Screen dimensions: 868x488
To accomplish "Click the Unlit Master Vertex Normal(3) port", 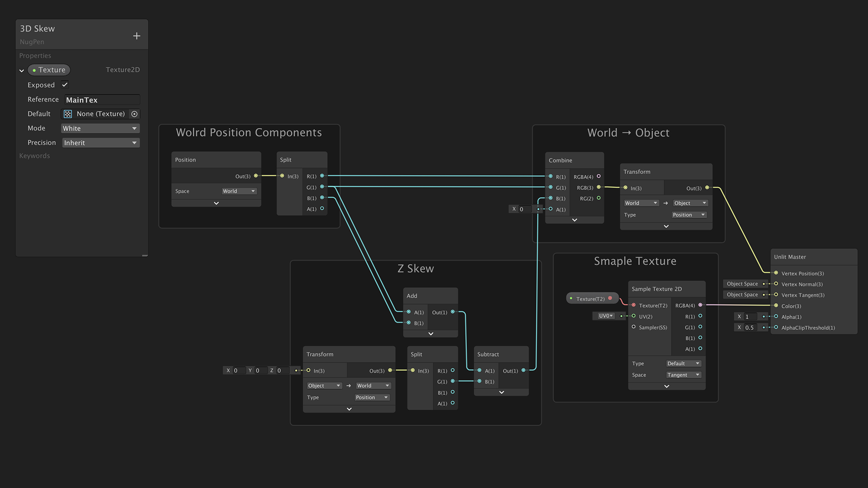I will pyautogui.click(x=776, y=284).
